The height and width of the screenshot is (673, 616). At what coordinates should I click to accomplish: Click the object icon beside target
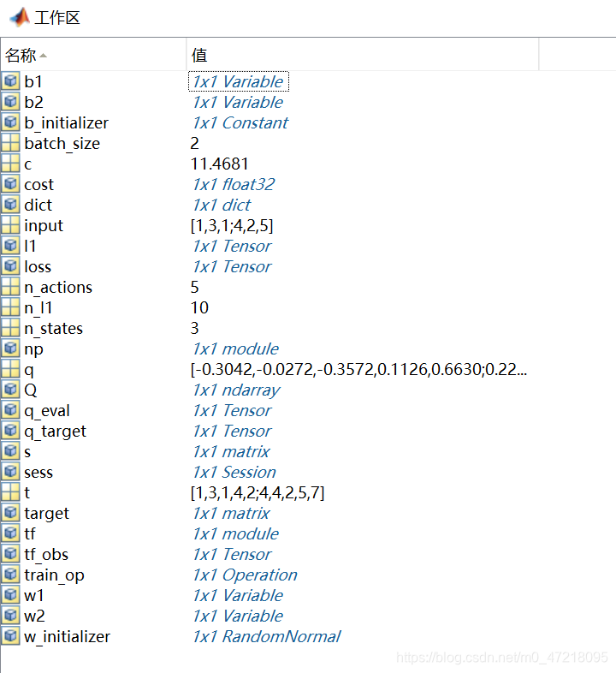(10, 513)
